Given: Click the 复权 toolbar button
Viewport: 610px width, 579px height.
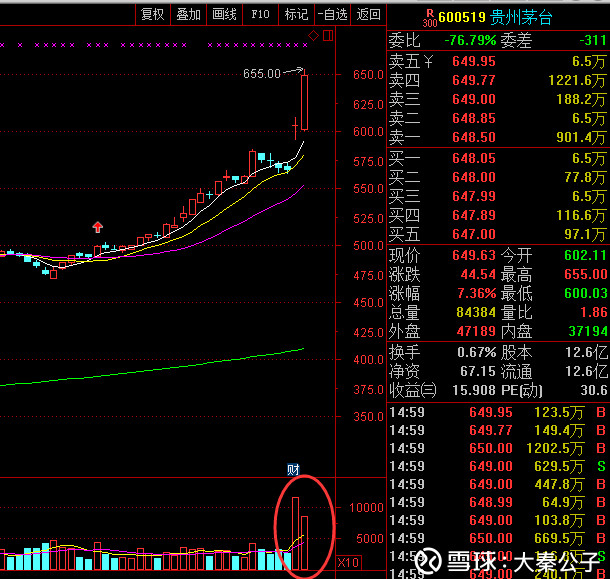Looking at the screenshot, I should [x=153, y=15].
